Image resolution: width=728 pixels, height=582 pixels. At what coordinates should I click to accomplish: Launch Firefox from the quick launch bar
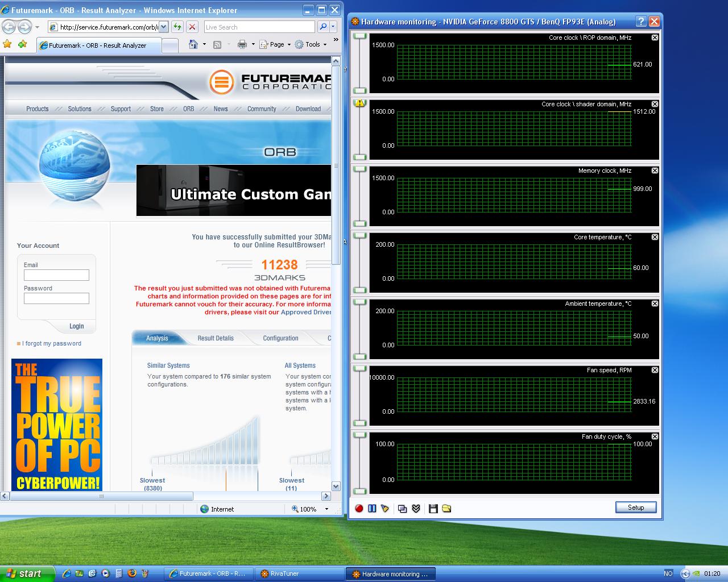click(x=132, y=573)
